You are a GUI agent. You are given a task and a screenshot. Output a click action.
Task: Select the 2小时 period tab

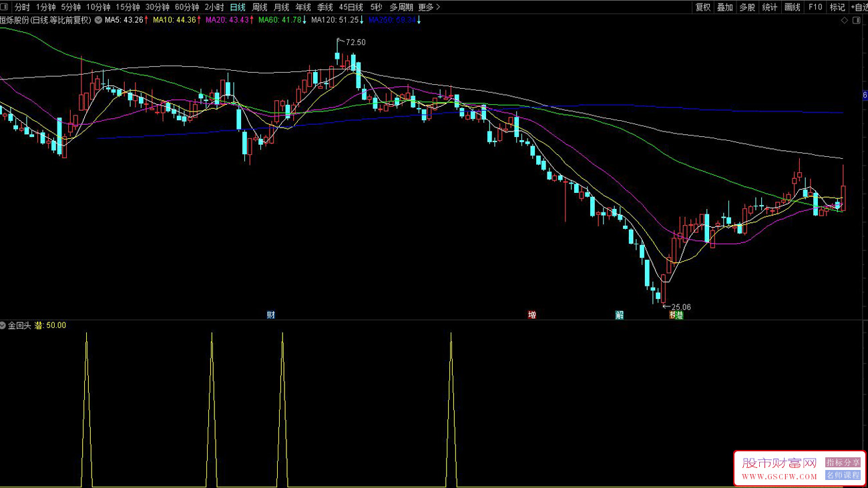pyautogui.click(x=214, y=7)
